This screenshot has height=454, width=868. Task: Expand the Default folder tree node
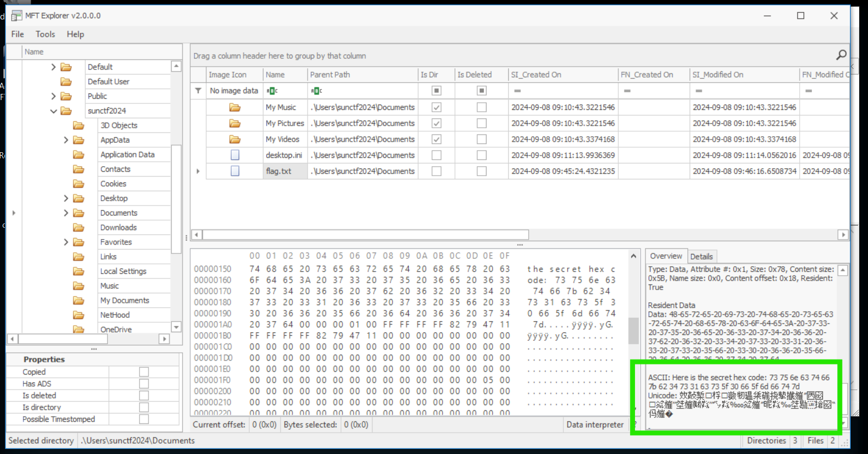tap(53, 67)
